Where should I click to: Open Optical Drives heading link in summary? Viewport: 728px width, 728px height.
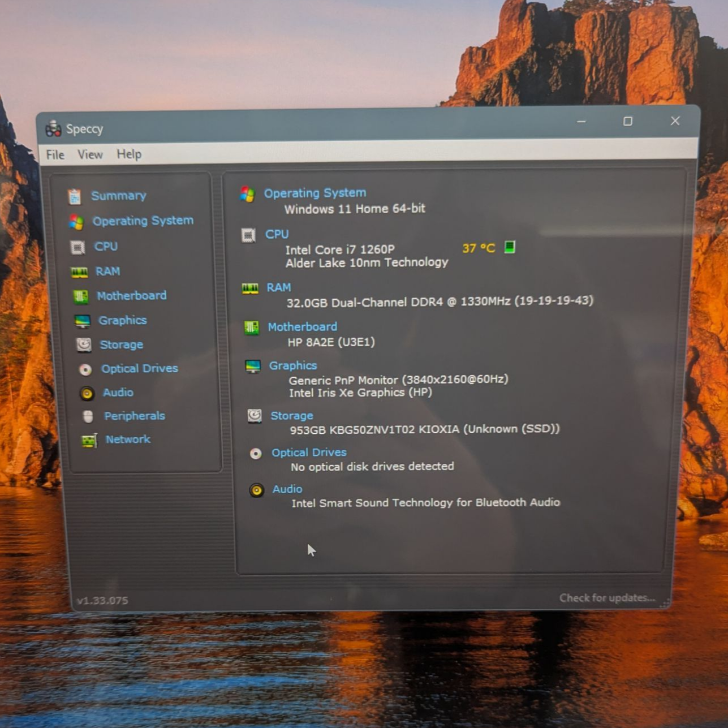coord(309,453)
